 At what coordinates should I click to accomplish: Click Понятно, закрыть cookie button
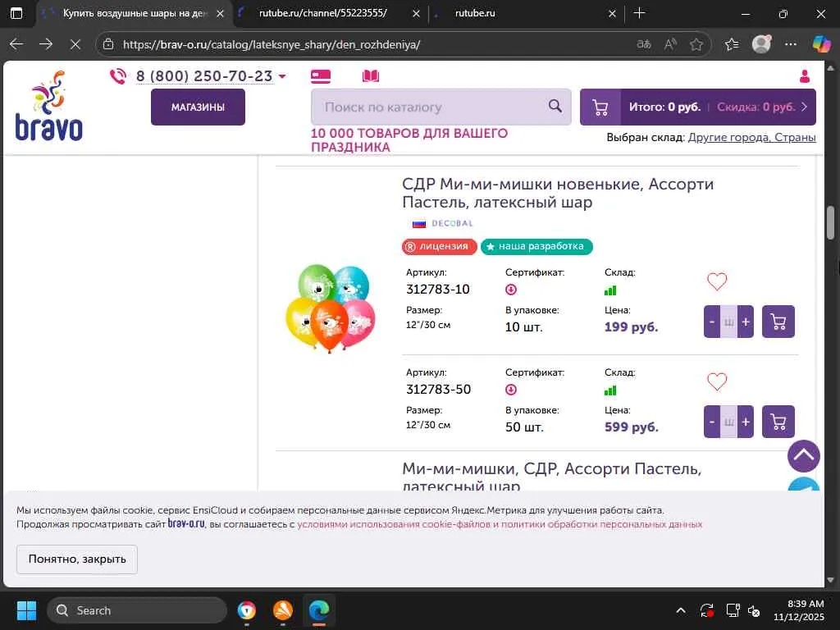click(76, 559)
